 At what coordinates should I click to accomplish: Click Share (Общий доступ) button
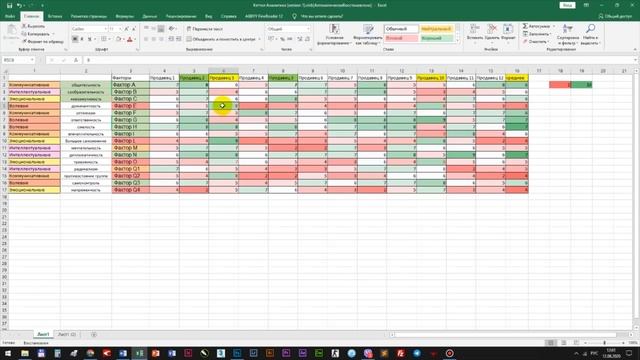[x=615, y=16]
